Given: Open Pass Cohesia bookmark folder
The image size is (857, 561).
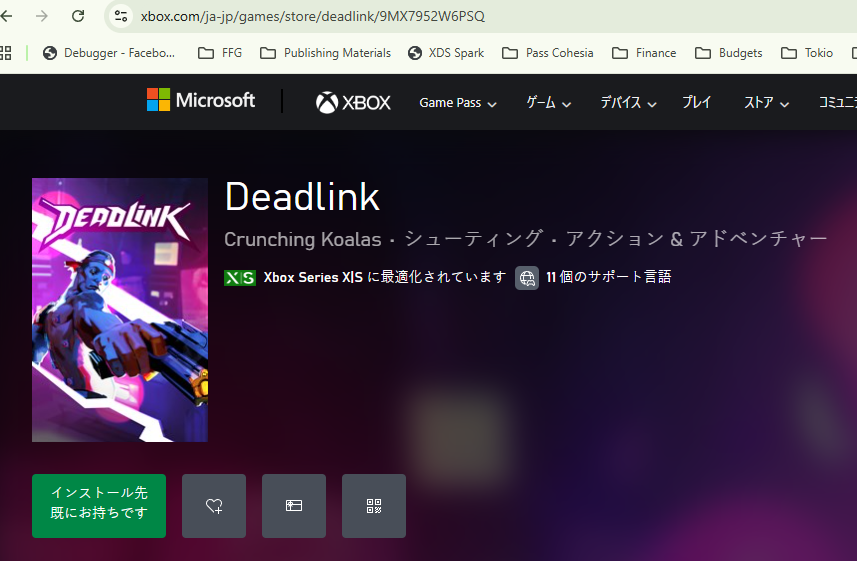Looking at the screenshot, I should pos(548,53).
